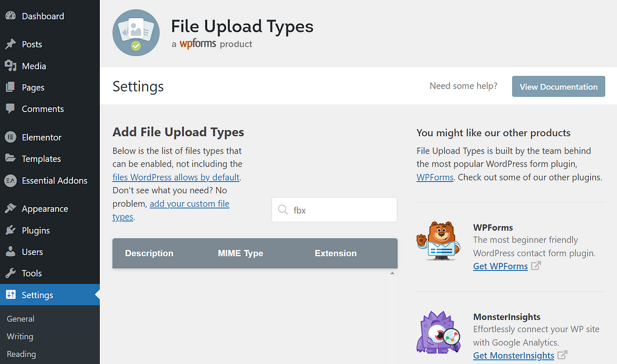Open the Tools menu

[50, 274]
